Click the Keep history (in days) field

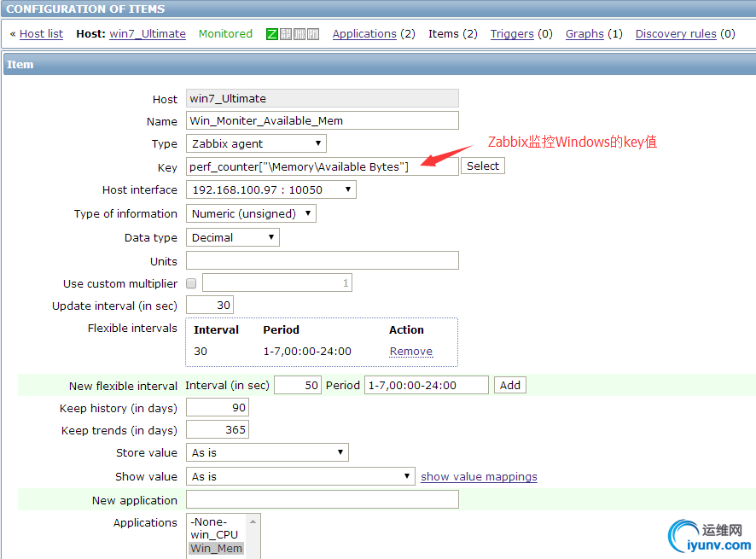pos(218,408)
